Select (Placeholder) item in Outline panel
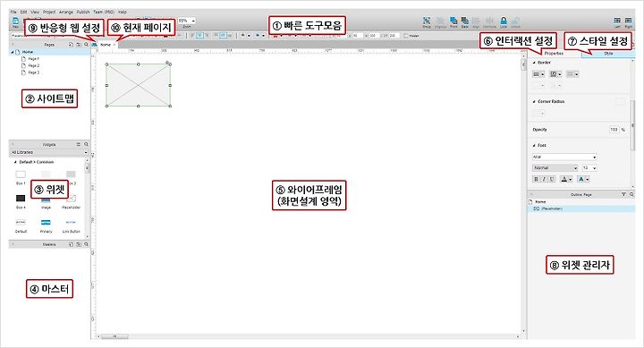Image resolution: width=644 pixels, height=348 pixels. [x=581, y=208]
